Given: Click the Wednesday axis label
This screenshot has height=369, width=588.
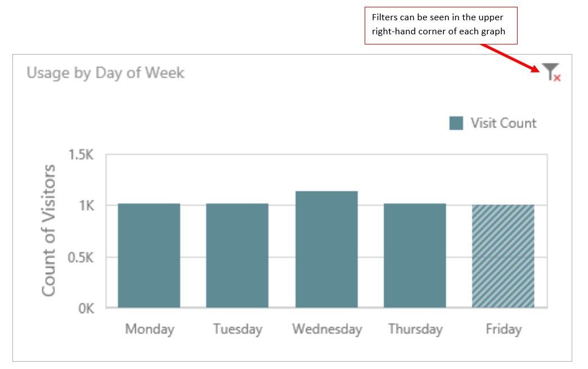Looking at the screenshot, I should [x=327, y=329].
